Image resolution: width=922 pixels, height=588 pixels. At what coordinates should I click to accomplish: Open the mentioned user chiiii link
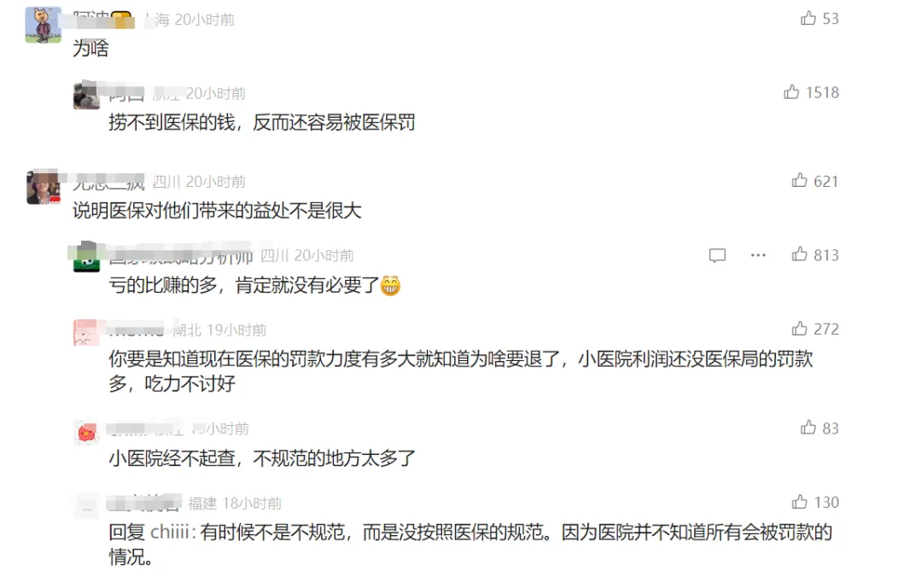[169, 533]
